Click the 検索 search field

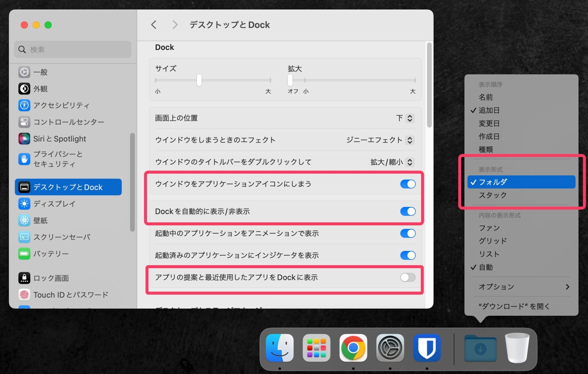point(73,49)
